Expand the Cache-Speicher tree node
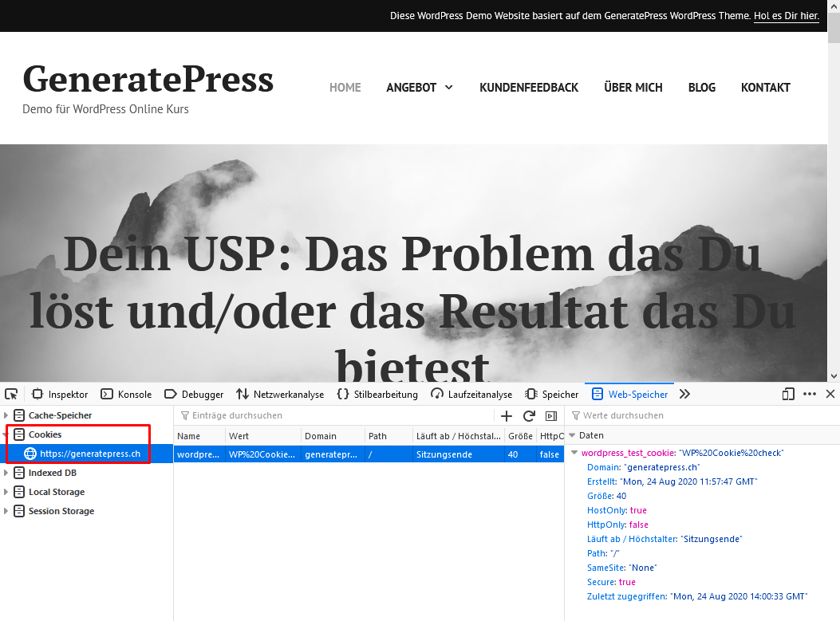This screenshot has width=840, height=621. [6, 415]
